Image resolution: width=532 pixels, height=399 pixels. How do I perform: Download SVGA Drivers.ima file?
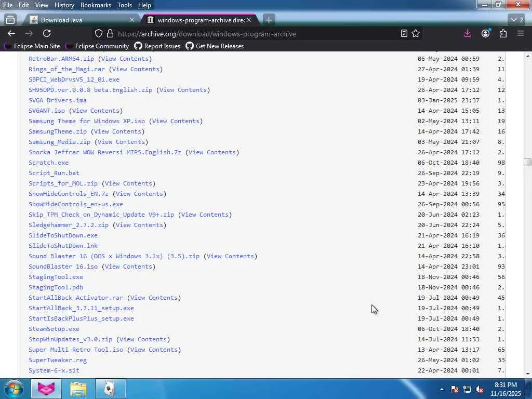[x=57, y=100]
